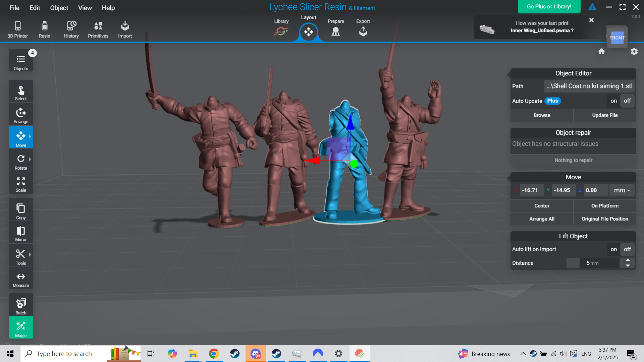Open the mm unit dropdown in Move panel

pyautogui.click(x=621, y=190)
